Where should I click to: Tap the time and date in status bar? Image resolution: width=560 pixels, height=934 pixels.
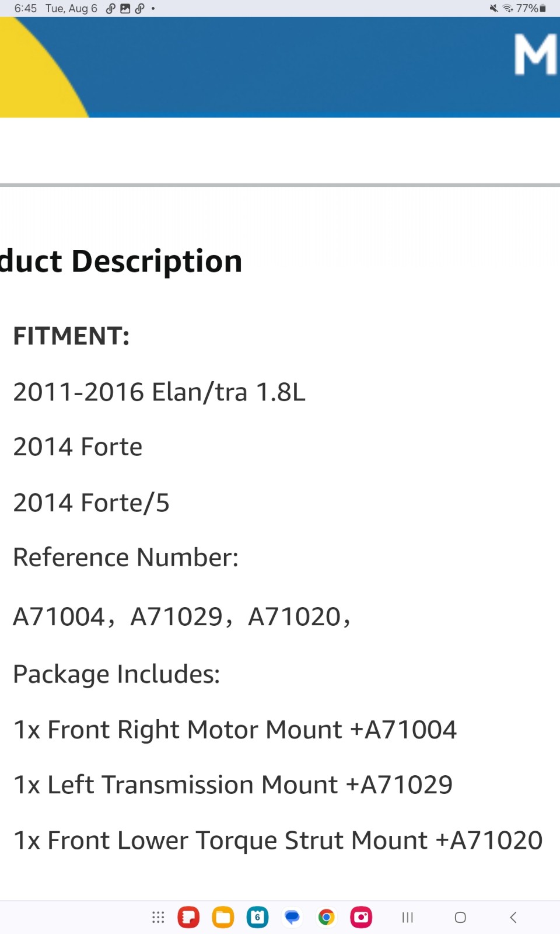55,8
